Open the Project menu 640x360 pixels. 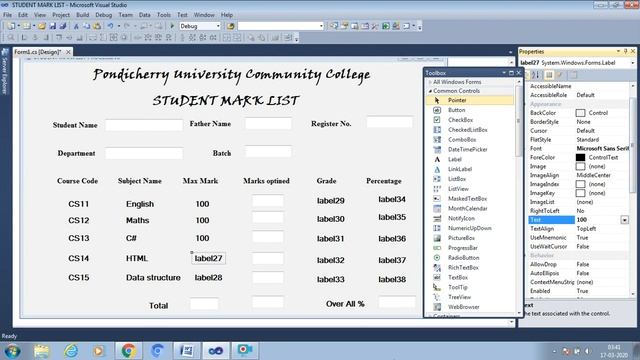pos(61,15)
